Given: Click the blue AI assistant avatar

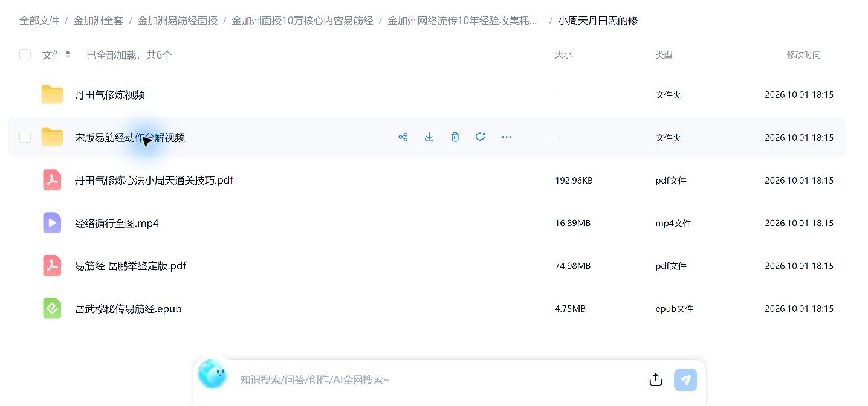Looking at the screenshot, I should tap(213, 373).
